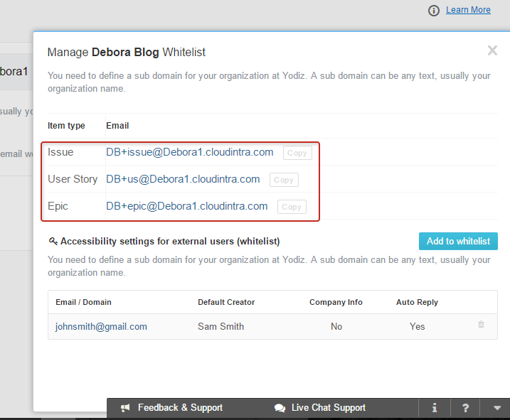This screenshot has height=420, width=510.
Task: Copy the Issue email address
Action: click(297, 153)
